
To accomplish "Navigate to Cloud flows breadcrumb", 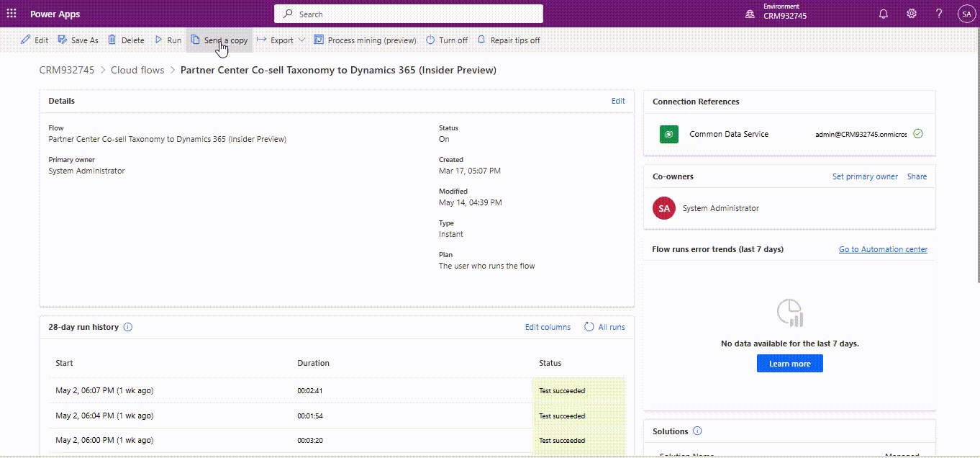I will tap(137, 70).
